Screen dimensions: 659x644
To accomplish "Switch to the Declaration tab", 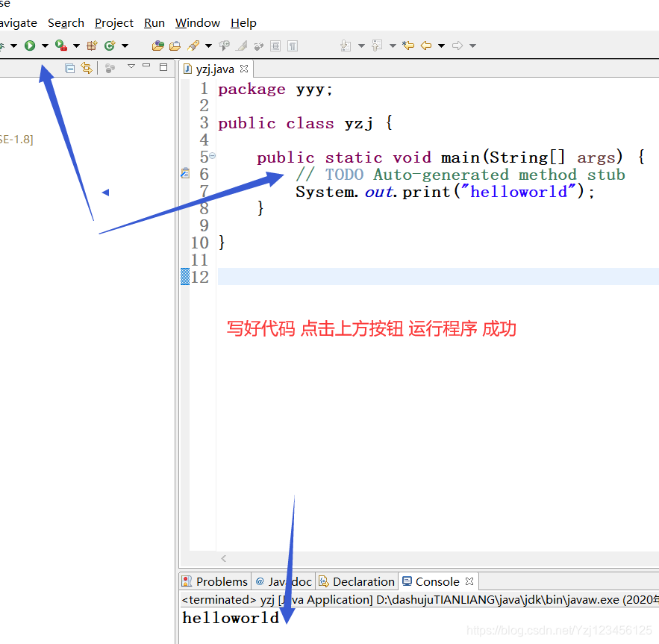I will click(357, 581).
